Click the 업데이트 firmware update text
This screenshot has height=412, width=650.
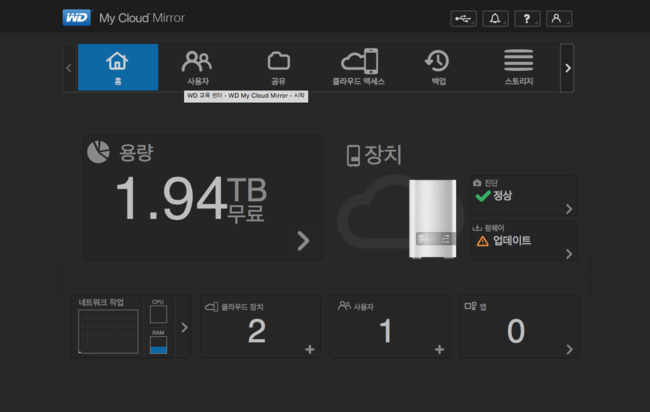[x=512, y=240]
